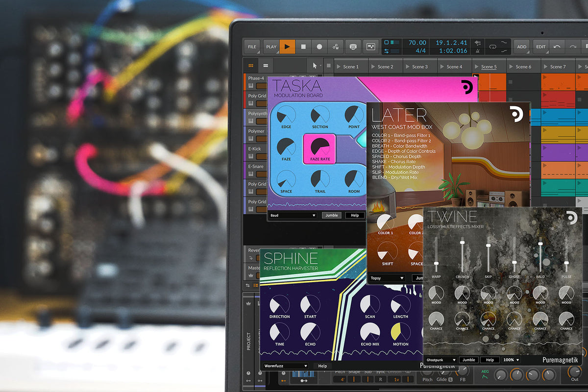Click the Undo arrow icon
Screen dimensions: 588x392
pos(557,47)
